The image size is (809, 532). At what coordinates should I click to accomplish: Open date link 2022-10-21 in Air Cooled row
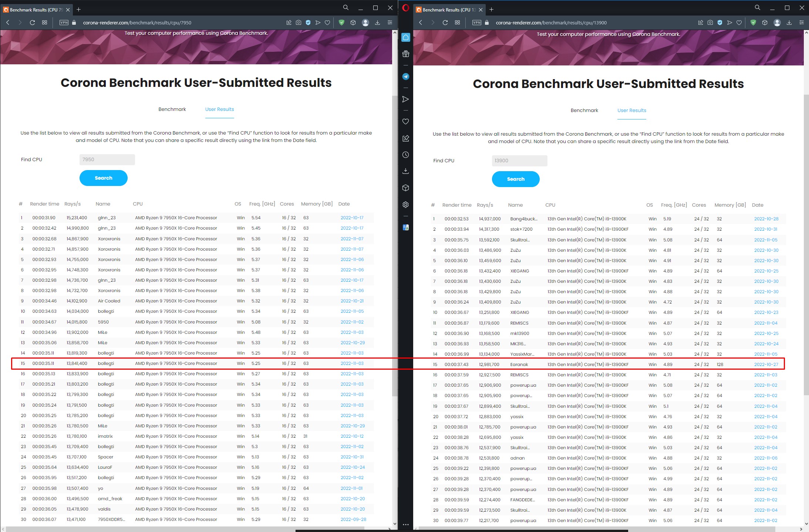(352, 301)
